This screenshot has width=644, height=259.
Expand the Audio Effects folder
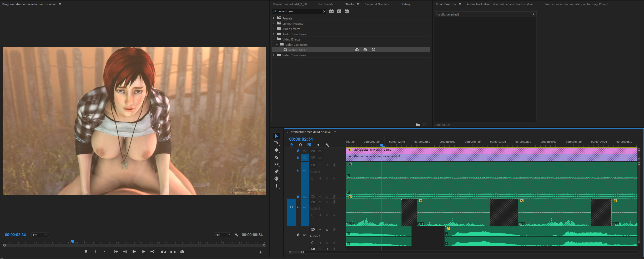[274, 29]
